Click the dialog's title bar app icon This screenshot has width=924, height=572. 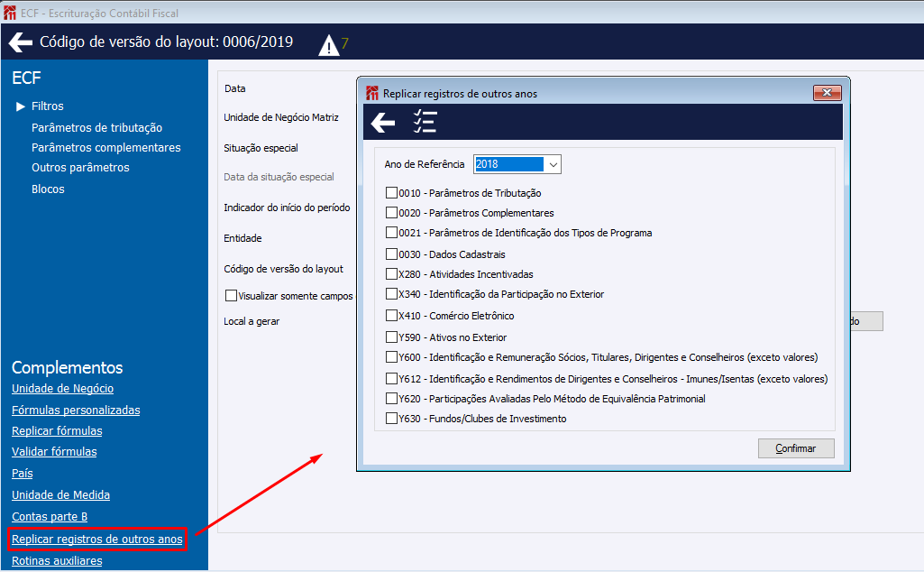(371, 93)
